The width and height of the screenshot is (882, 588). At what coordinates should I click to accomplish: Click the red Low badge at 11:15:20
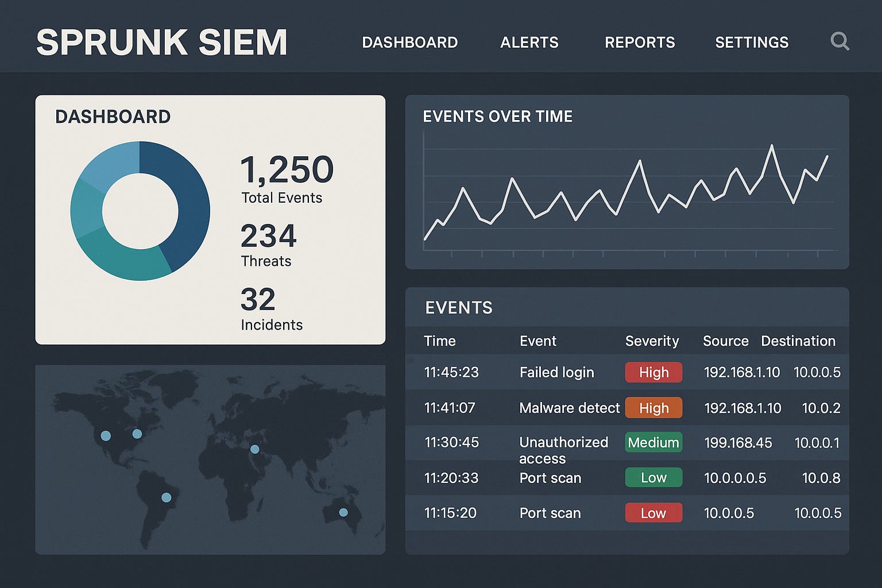pyautogui.click(x=653, y=513)
